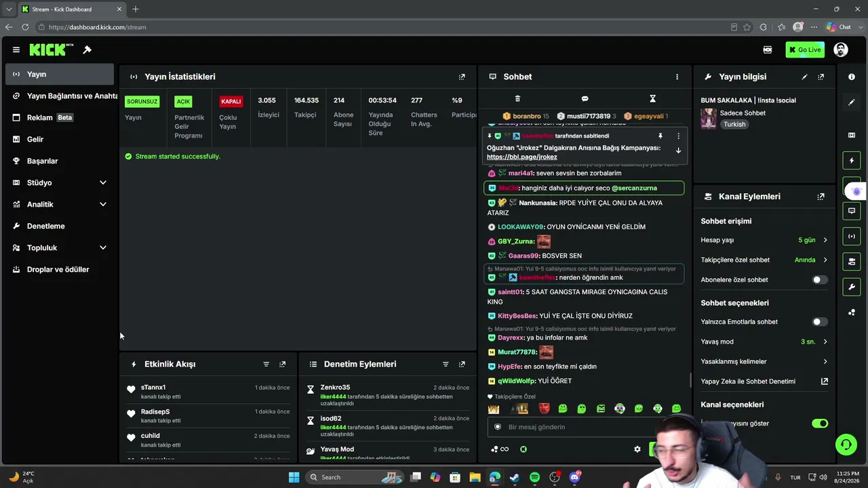Open the pinned message three-dot menu
The image size is (868, 488).
pos(678,136)
